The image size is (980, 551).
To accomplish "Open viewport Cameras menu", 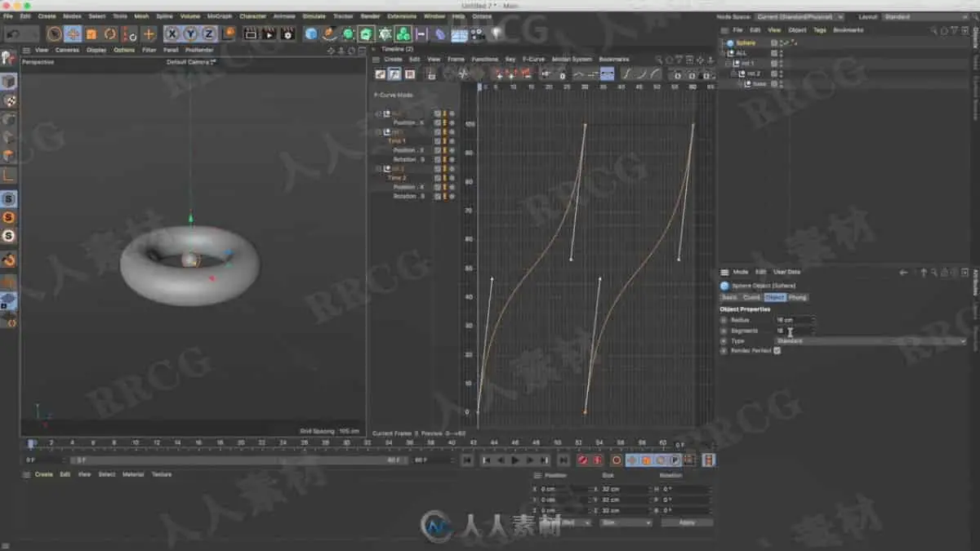I will coord(67,50).
